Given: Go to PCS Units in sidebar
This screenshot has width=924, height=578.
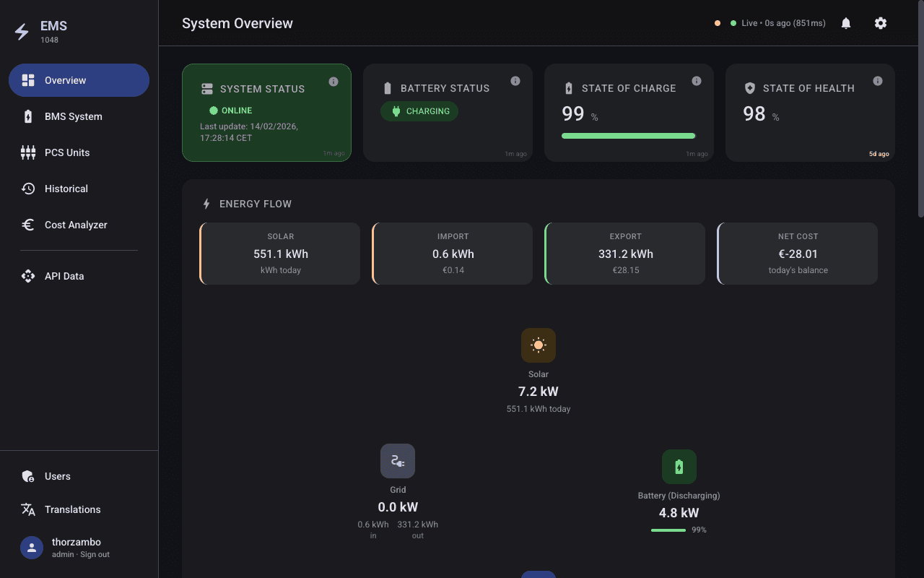Looking at the screenshot, I should [67, 152].
